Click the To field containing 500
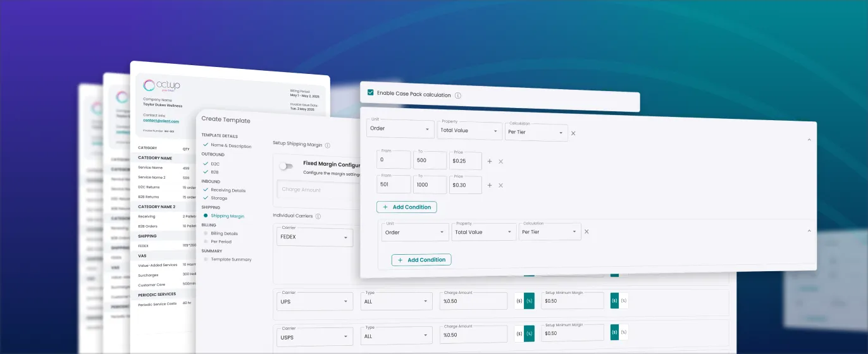Screen dimensions: 868x354 pos(430,160)
